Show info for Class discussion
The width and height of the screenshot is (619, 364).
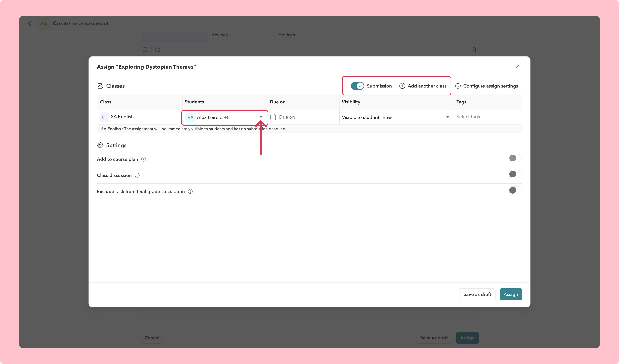point(137,175)
